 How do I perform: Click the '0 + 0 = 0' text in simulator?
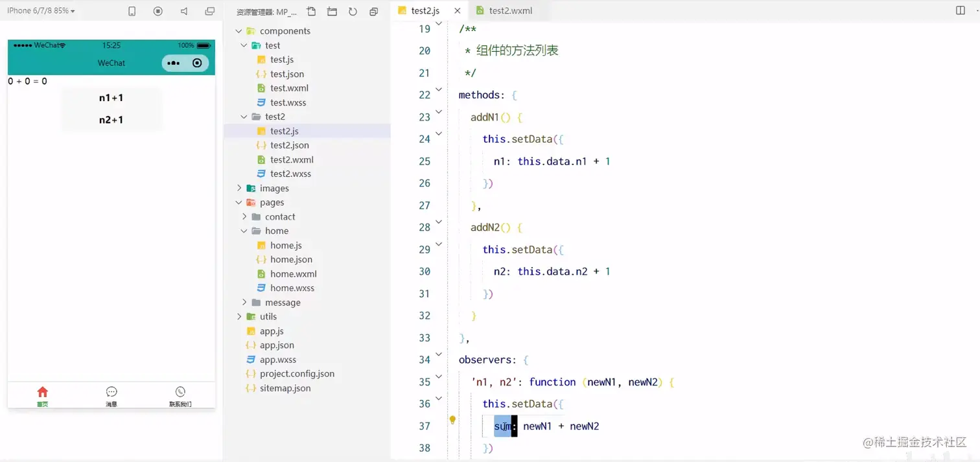pos(27,82)
